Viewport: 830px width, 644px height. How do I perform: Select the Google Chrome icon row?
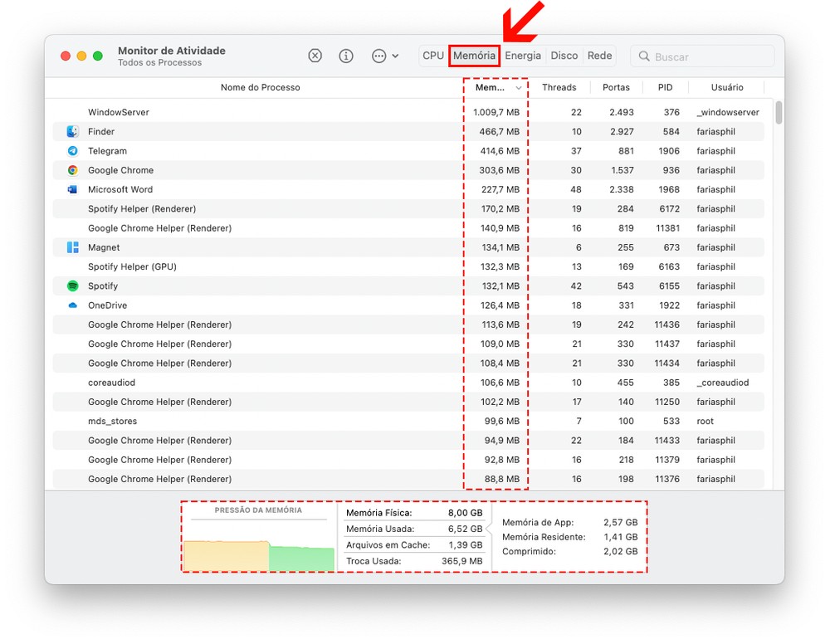[72, 170]
